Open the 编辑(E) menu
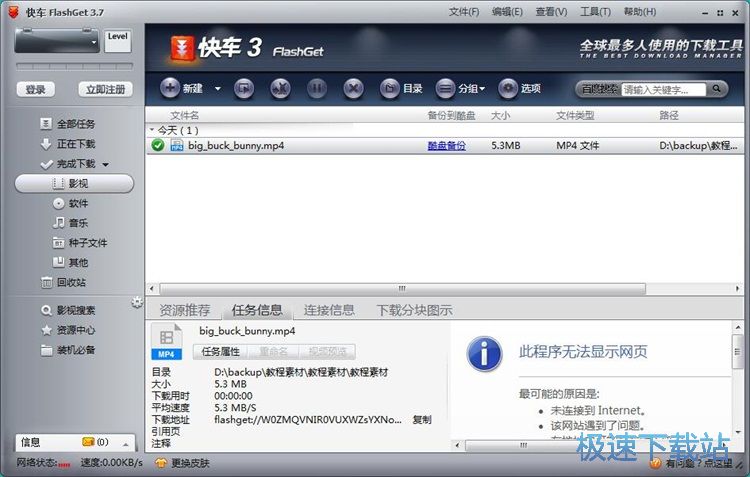The height and width of the screenshot is (477, 750). pyautogui.click(x=507, y=12)
